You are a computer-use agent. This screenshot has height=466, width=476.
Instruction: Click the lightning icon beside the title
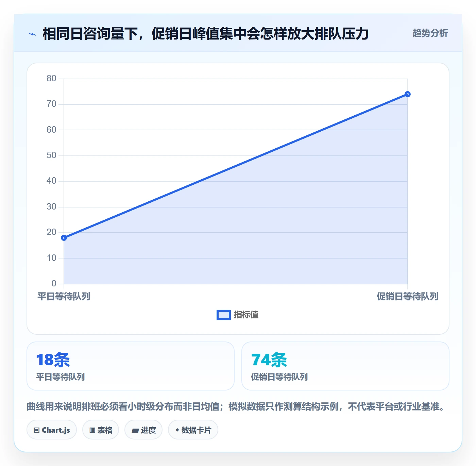click(32, 34)
